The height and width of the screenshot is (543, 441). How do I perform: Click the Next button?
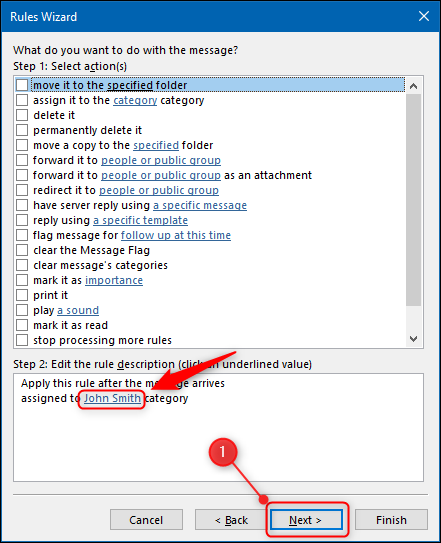coord(306,520)
